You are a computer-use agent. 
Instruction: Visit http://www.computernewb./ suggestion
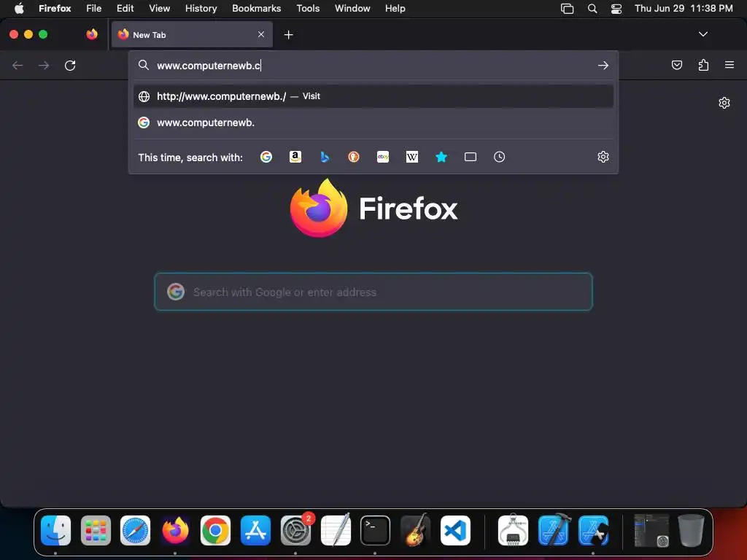point(373,96)
